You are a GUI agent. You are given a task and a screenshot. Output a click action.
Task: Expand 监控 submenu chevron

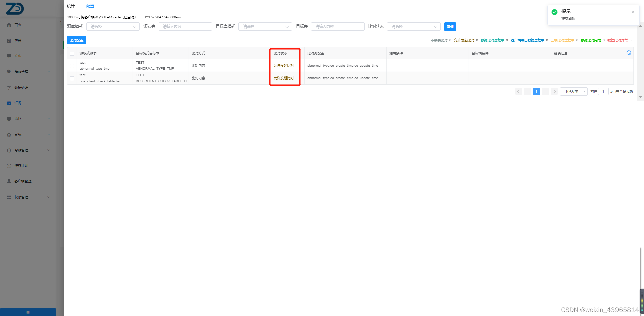(49, 118)
